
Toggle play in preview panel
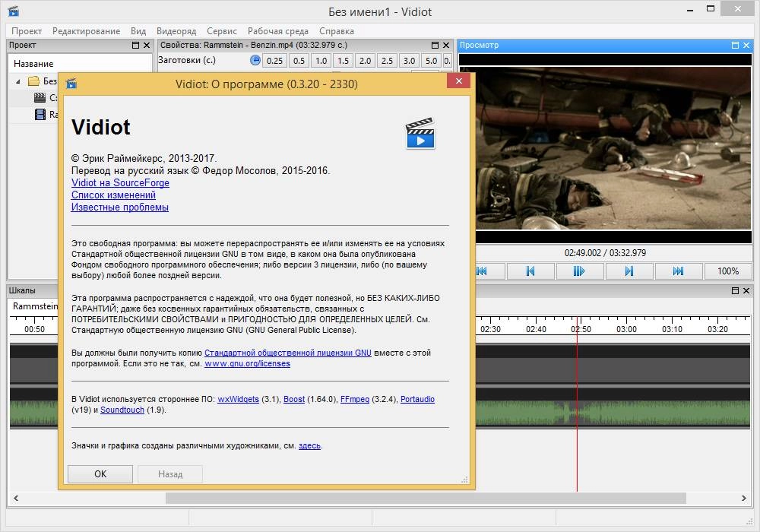point(579,271)
